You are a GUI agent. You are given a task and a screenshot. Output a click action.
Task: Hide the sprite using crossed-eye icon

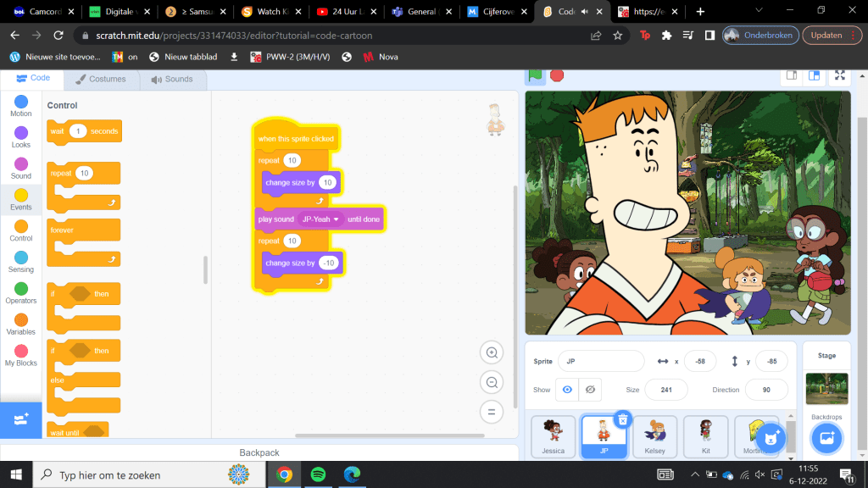(x=590, y=390)
